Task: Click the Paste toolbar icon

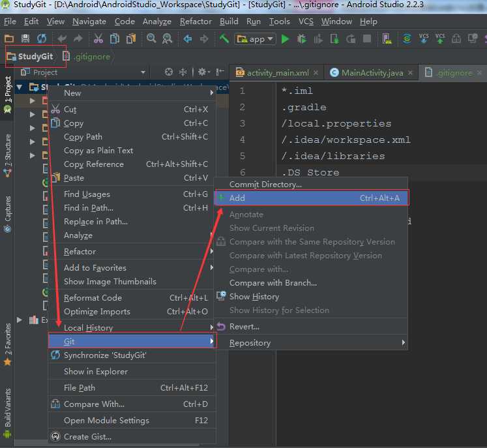Action: (x=131, y=39)
